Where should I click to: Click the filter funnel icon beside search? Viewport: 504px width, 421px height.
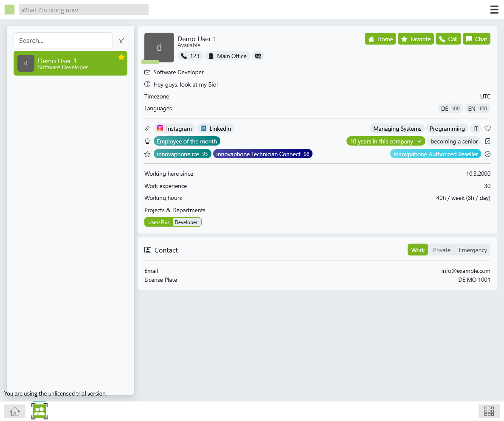click(x=121, y=40)
